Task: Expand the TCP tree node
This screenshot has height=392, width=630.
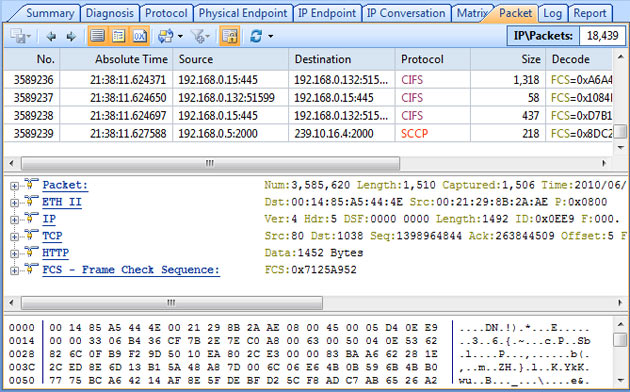Action: pyautogui.click(x=14, y=237)
